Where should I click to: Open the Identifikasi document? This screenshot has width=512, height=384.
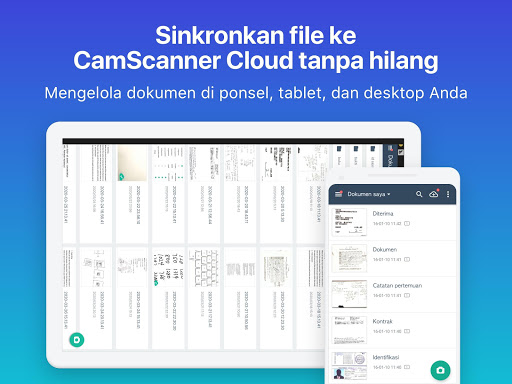(x=393, y=366)
